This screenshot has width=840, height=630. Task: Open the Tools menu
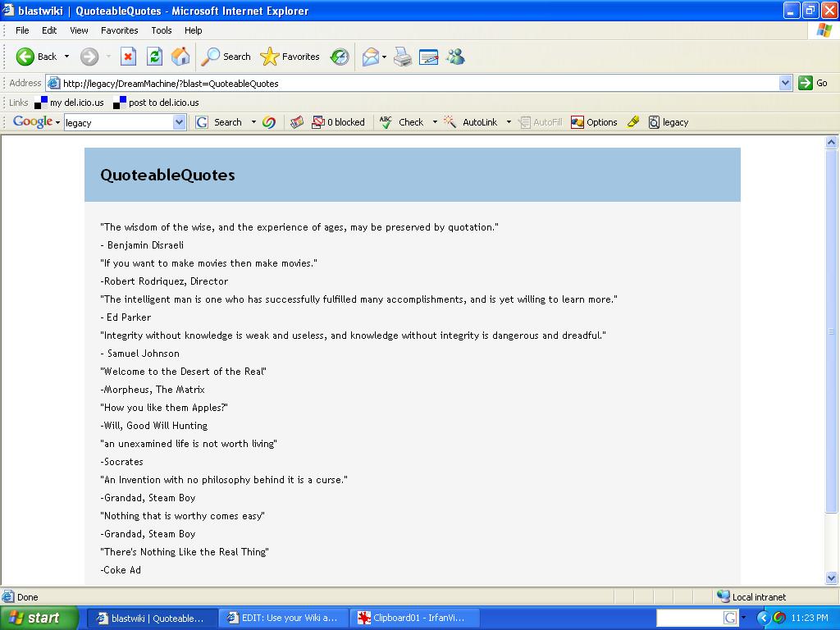[x=162, y=30]
